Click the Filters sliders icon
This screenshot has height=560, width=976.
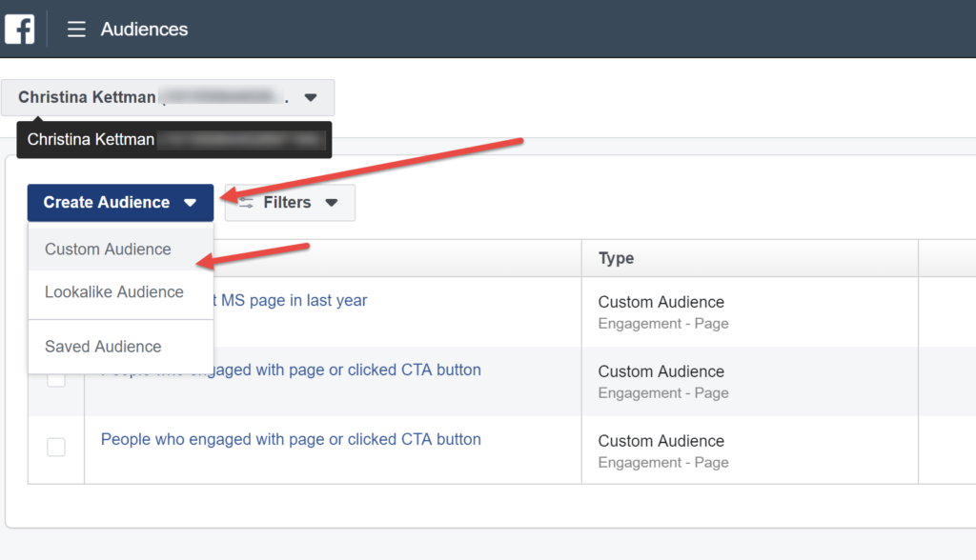pos(247,203)
